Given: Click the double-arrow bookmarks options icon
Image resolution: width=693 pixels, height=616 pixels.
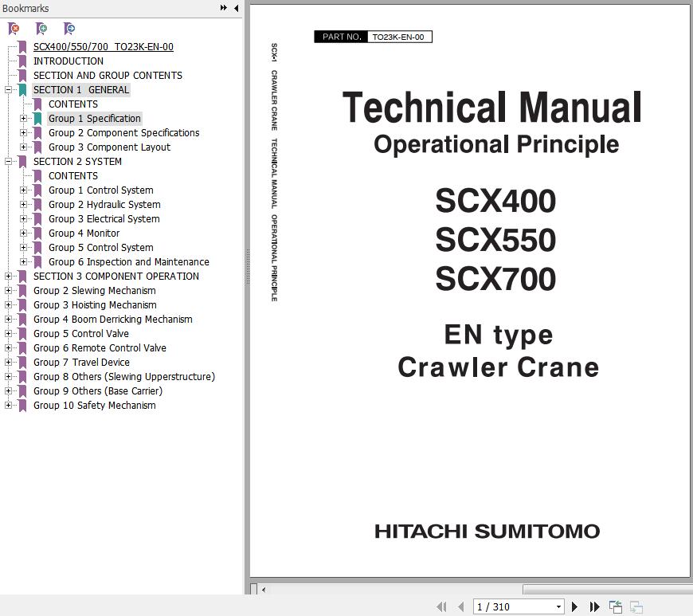Looking at the screenshot, I should (224, 8).
